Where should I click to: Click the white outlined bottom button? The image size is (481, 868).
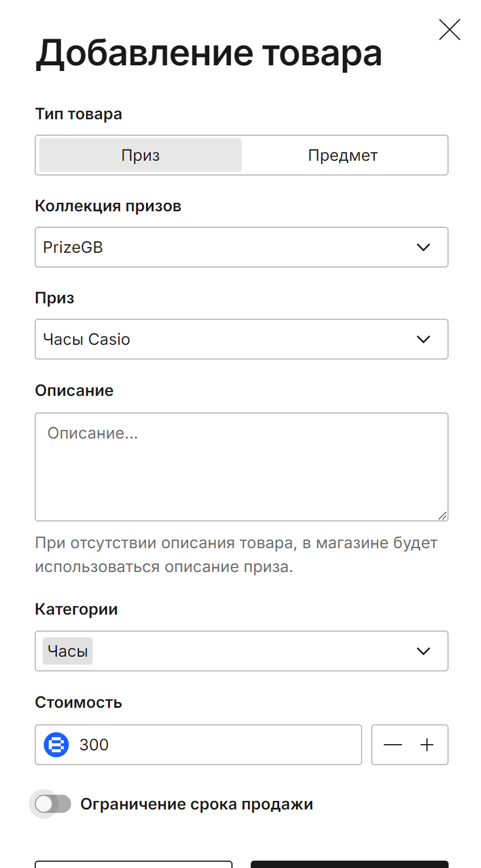coord(134,865)
